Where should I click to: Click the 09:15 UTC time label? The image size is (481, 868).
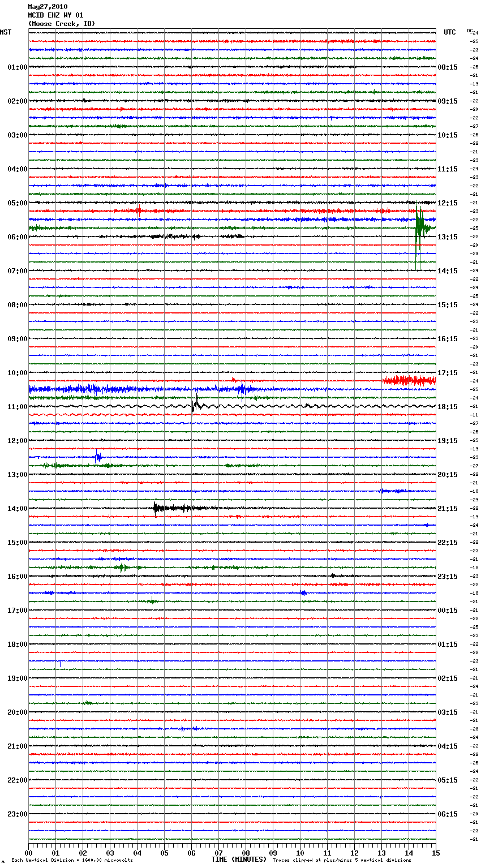pos(448,101)
